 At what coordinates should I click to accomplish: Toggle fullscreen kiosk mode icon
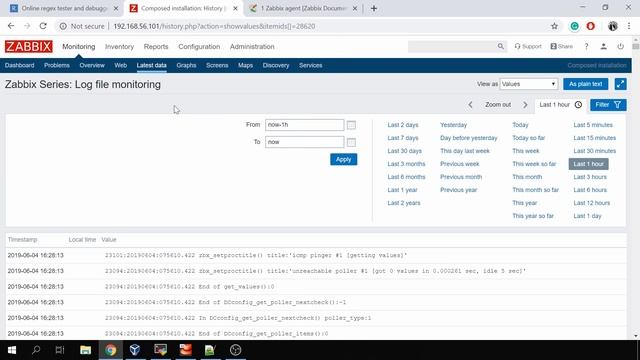pyautogui.click(x=620, y=84)
